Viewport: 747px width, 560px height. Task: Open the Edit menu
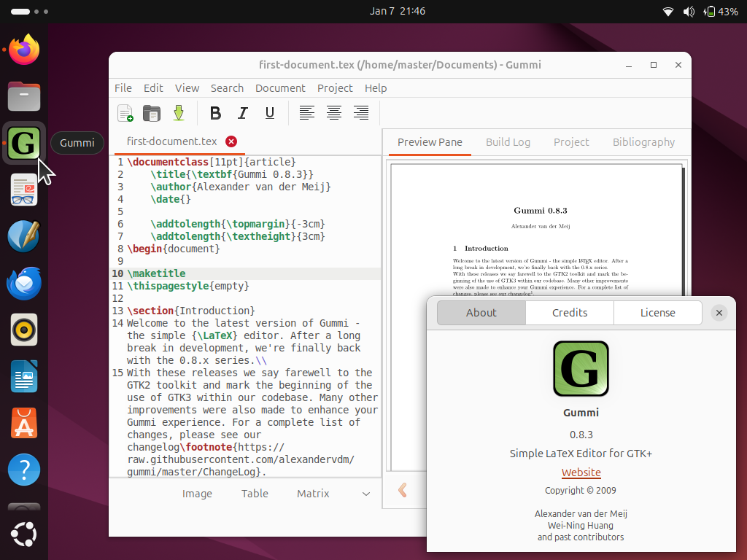(153, 88)
